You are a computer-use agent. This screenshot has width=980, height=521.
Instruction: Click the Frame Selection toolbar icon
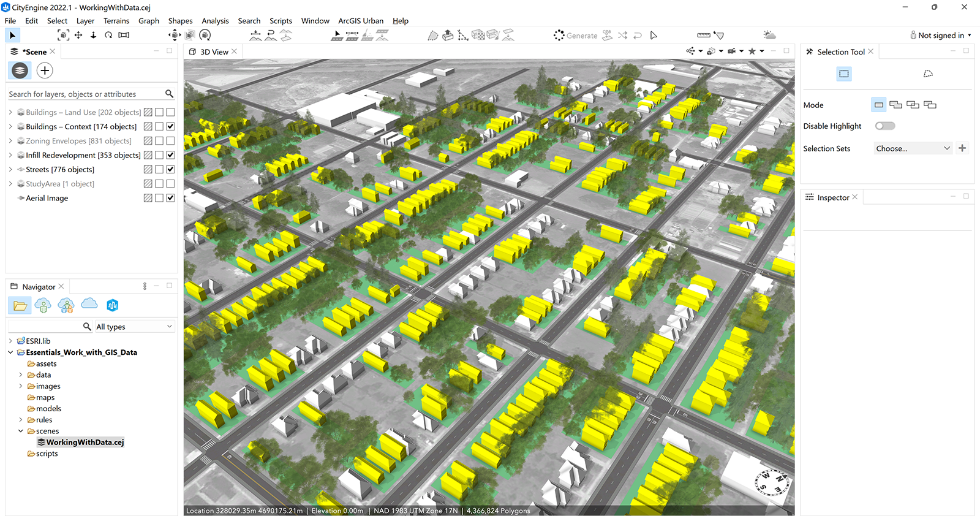(x=63, y=35)
